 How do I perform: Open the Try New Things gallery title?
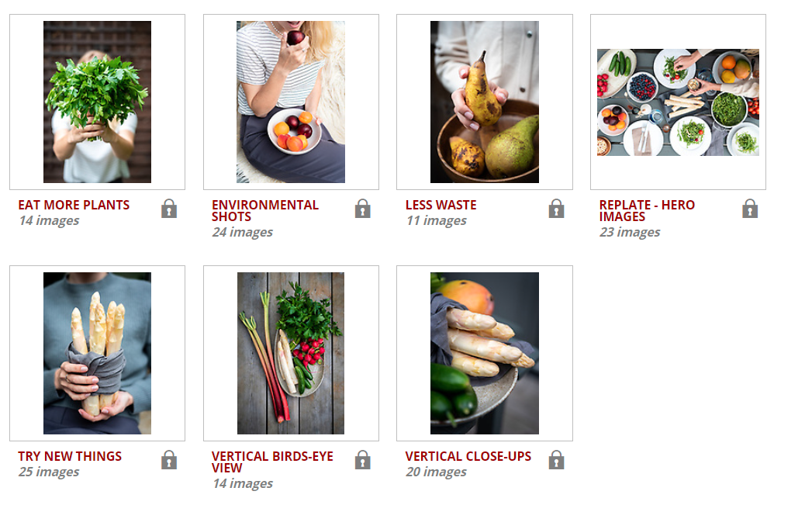point(70,456)
